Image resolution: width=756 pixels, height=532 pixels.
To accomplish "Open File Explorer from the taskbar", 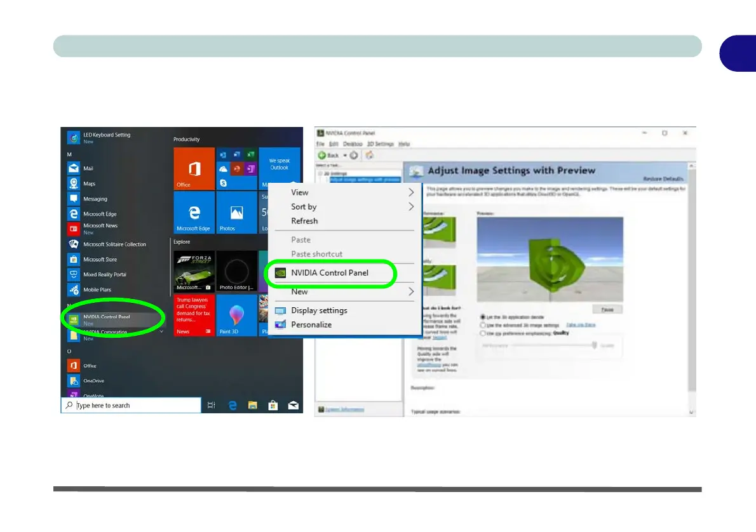I will [253, 405].
